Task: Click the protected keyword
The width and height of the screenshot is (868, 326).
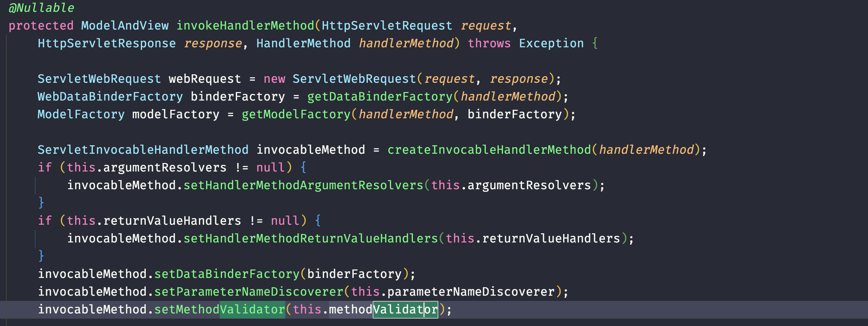Action: click(41, 26)
